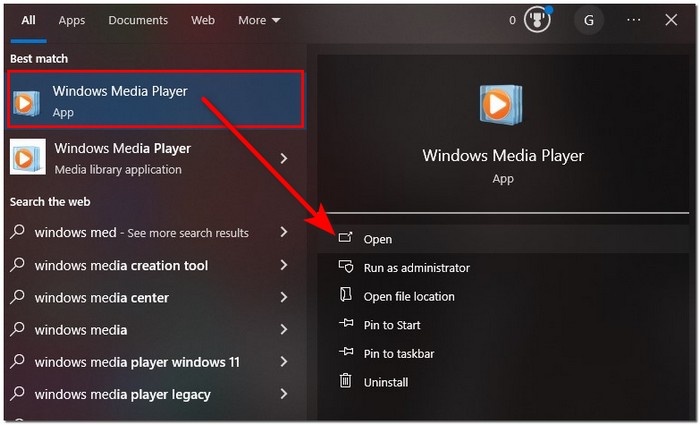This screenshot has height=425, width=700.
Task: Click the Windows Media Player title in preview pane
Action: coord(503,156)
